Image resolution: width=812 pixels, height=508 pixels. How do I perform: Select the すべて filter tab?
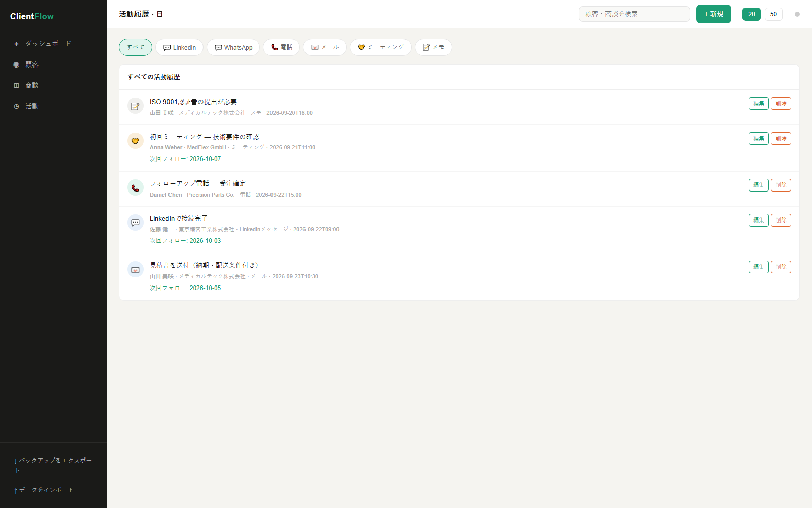point(136,47)
